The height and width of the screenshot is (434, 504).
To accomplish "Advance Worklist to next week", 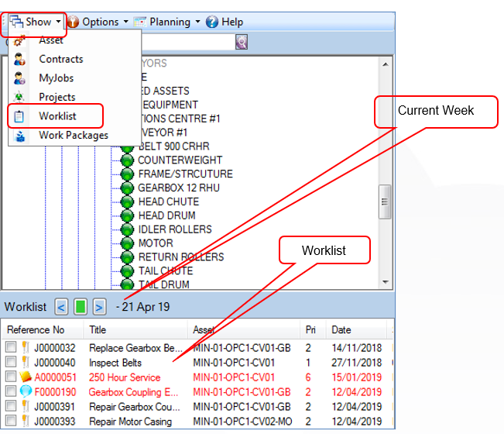I will 99,307.
